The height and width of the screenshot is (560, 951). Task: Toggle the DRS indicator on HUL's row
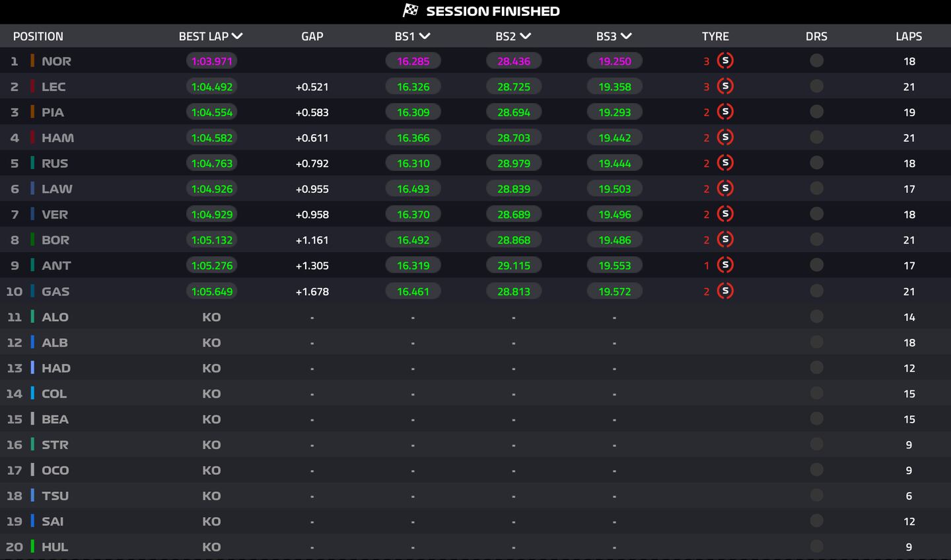(817, 547)
